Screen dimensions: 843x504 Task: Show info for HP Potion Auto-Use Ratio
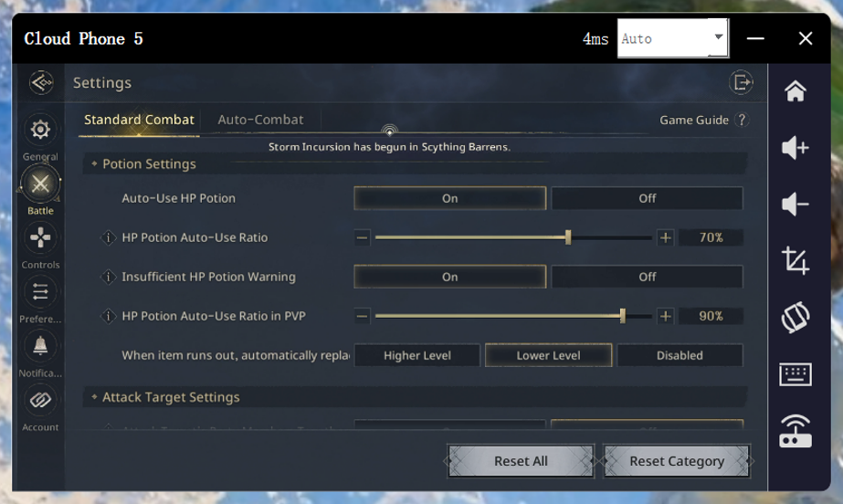[109, 237]
